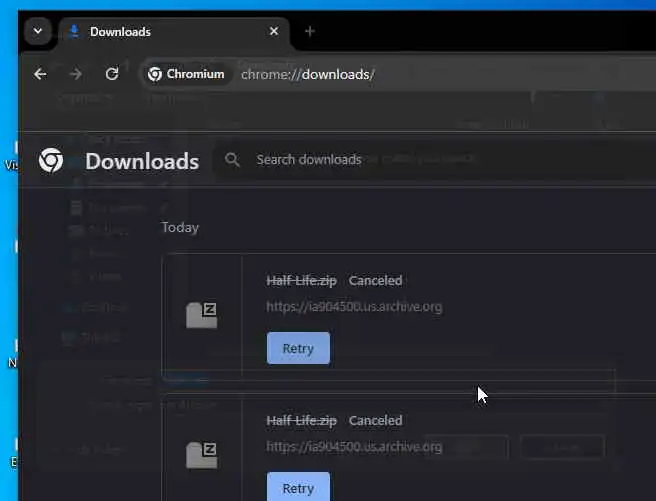Image resolution: width=656 pixels, height=501 pixels.
Task: Click the first Half-Life.zip file name
Action: click(301, 281)
